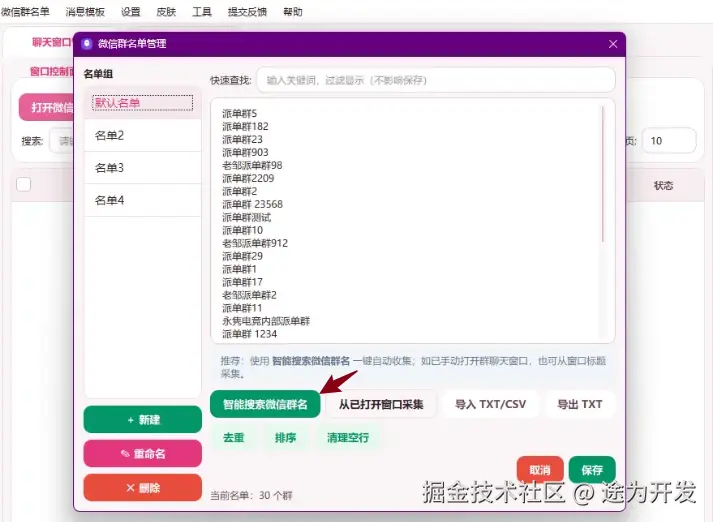Image resolution: width=713 pixels, height=522 pixels.
Task: Click the 派单群23 line
Action: [x=242, y=139]
